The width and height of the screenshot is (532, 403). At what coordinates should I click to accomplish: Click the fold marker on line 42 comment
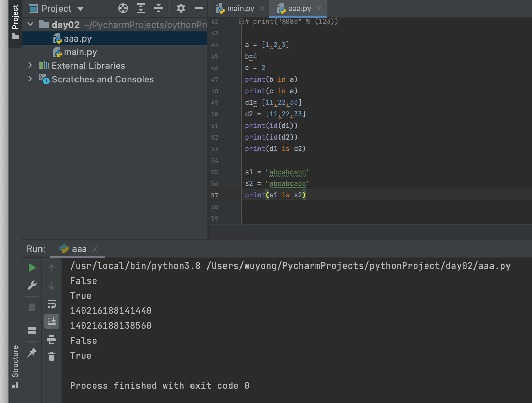point(242,21)
